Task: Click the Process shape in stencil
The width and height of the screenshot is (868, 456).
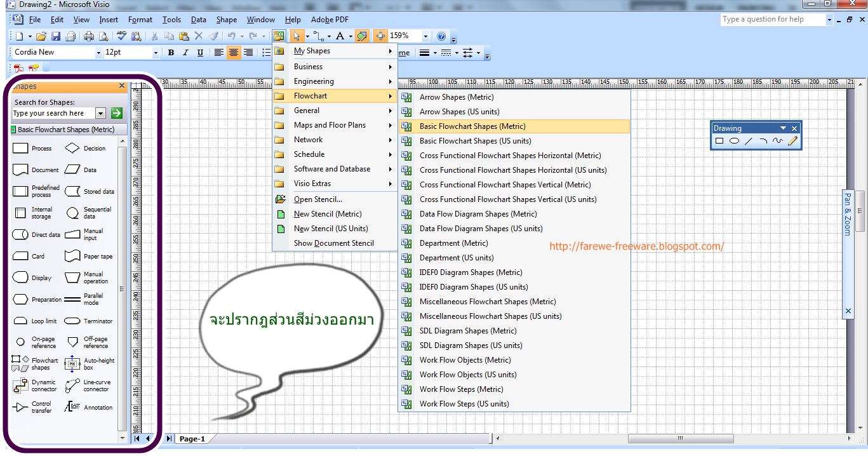Action: 32,149
